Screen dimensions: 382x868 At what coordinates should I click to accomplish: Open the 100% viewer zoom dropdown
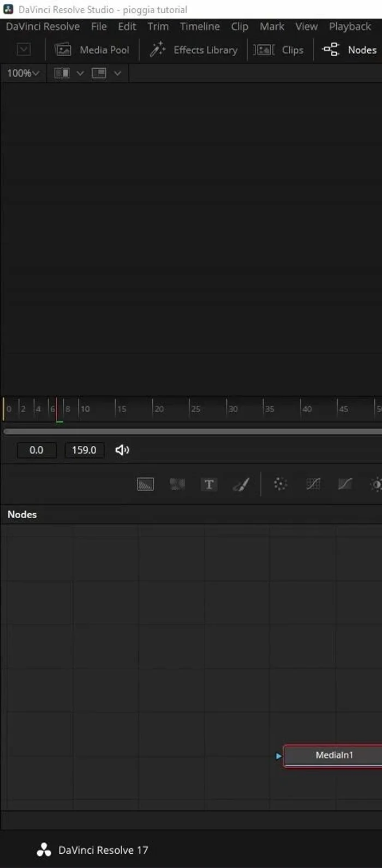pyautogui.click(x=23, y=73)
